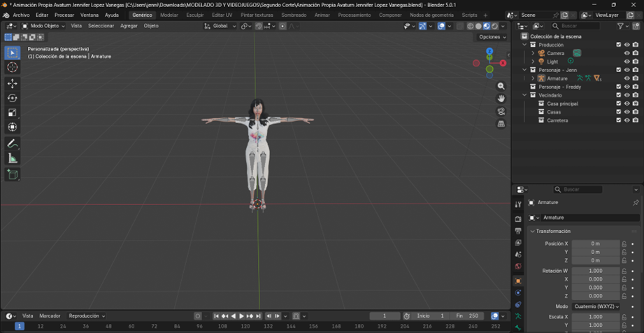Toggle show overlays button in the viewport header
Image resolution: width=644 pixels, height=333 pixels.
(441, 26)
